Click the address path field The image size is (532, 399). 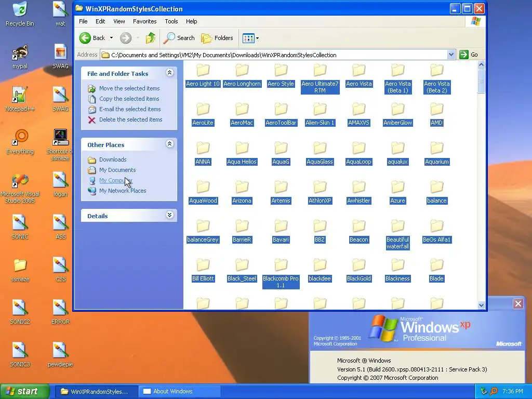(x=273, y=55)
